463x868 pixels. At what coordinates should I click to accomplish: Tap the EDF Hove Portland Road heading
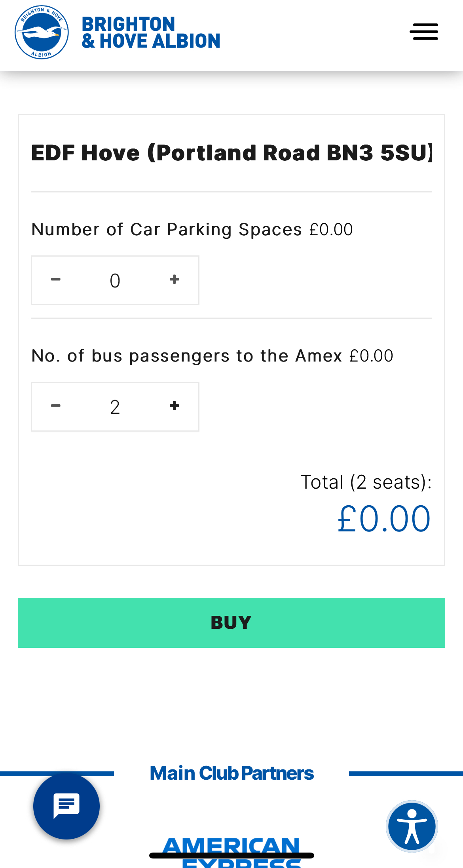tap(232, 153)
